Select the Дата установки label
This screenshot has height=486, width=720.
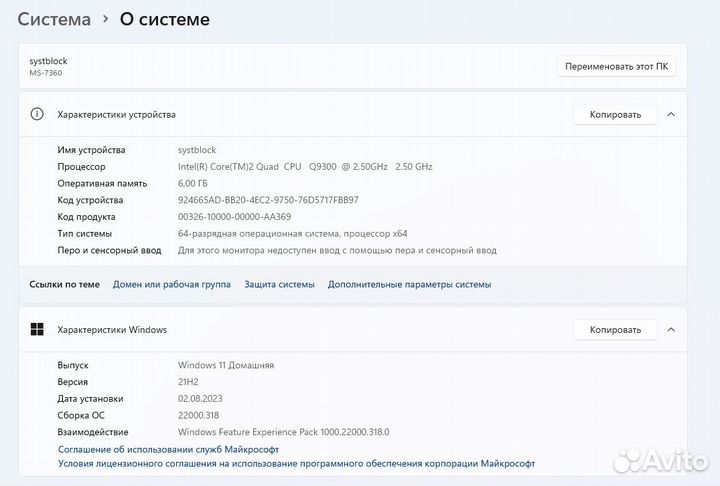90,399
